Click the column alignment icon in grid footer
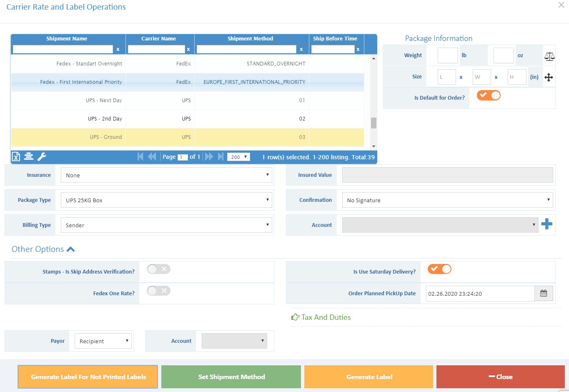This screenshot has width=569, height=392. coord(29,156)
